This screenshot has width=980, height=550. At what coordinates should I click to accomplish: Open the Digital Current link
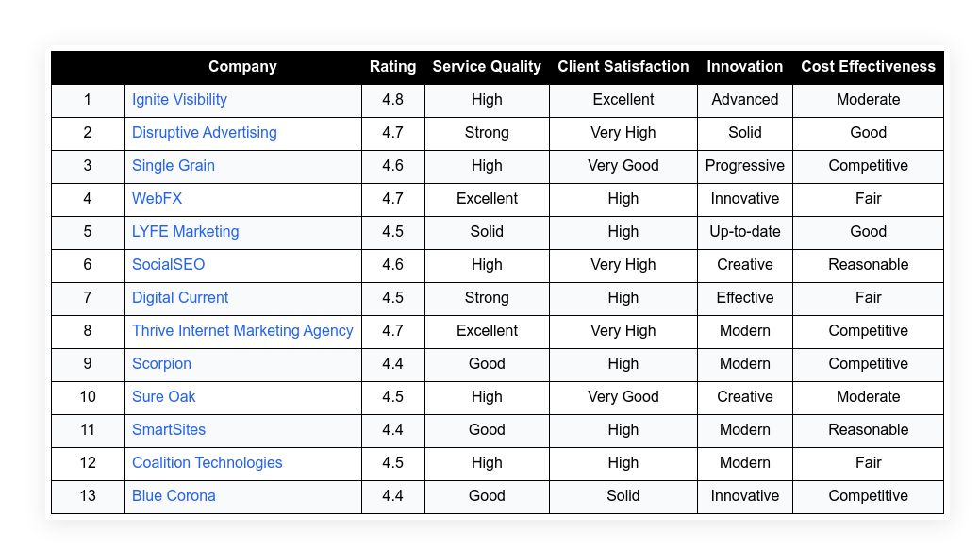180,298
